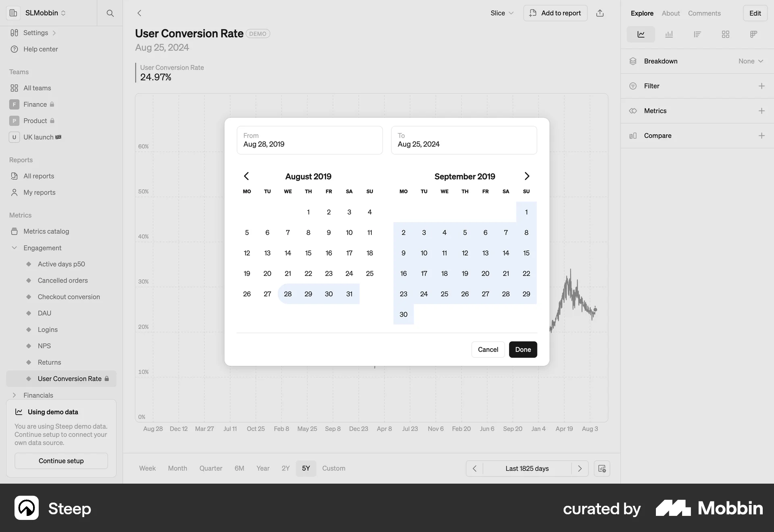Open the Slice dropdown

coord(501,13)
